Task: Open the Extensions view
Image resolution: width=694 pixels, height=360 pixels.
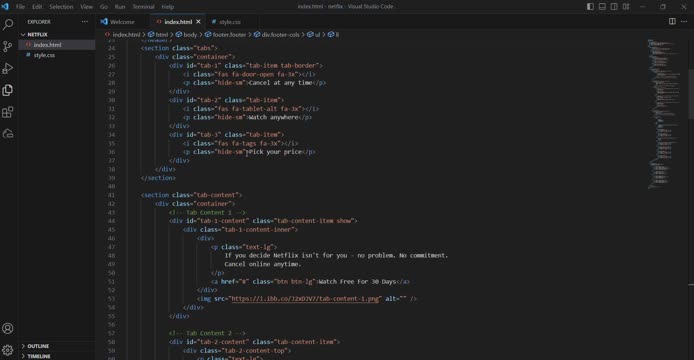Action: [x=8, y=112]
